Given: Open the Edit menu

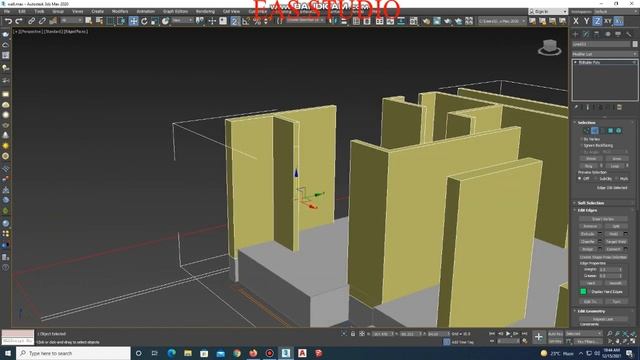Looking at the screenshot, I should (x=22, y=11).
